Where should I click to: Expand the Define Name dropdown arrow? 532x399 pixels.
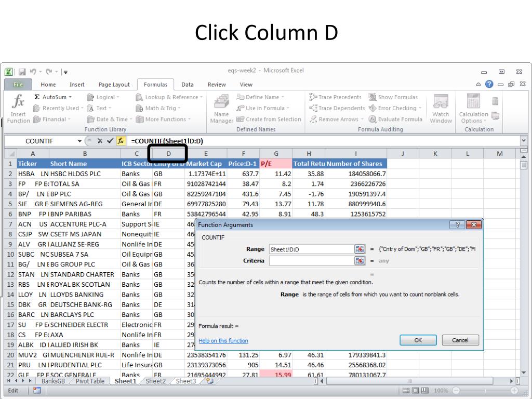(x=283, y=97)
